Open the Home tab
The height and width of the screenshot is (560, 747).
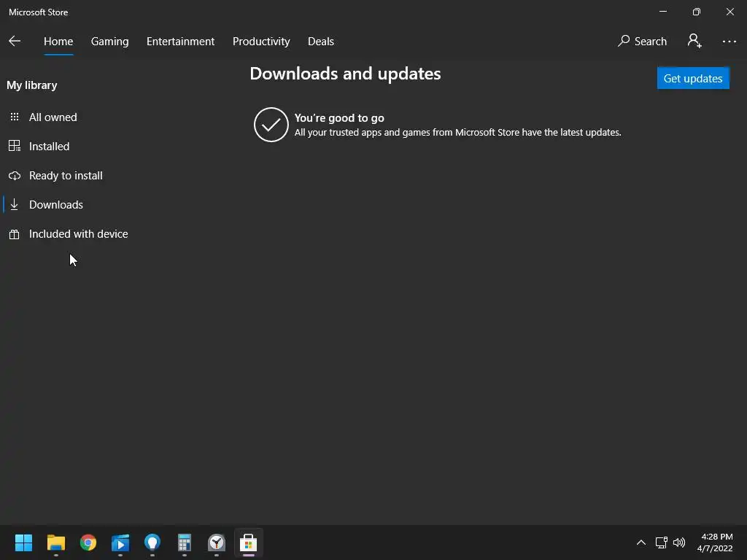point(58,42)
